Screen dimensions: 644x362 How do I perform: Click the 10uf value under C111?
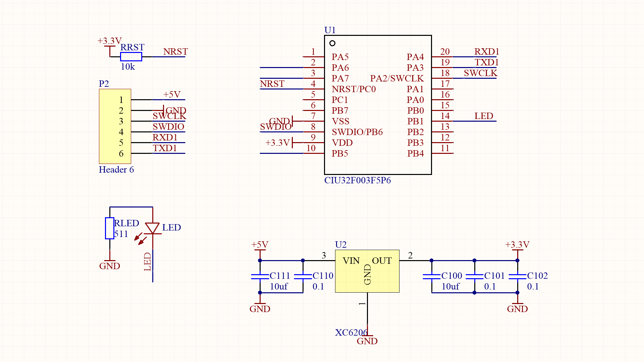pos(279,287)
